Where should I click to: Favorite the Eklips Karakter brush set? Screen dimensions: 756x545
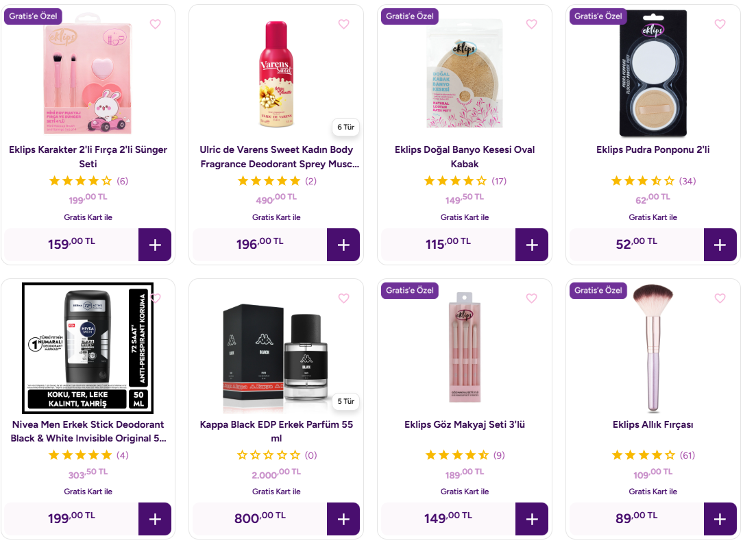pos(155,24)
